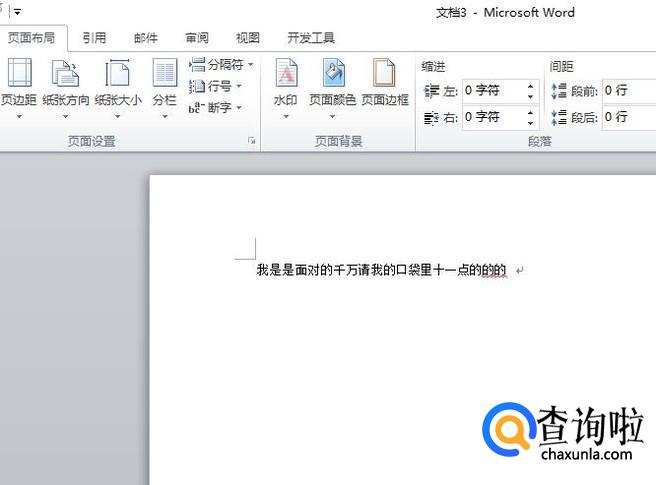Switch to the 审阅 tab
Viewport: 656px width, 485px height.
[197, 38]
